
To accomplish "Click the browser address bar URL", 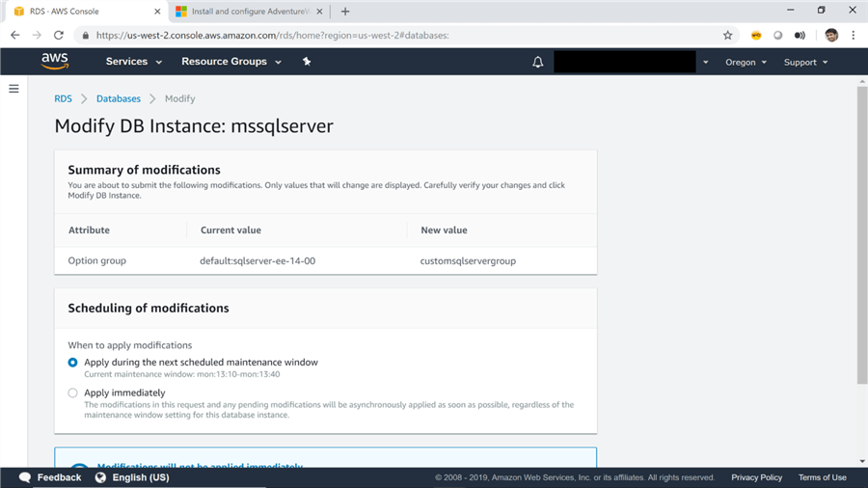I will coord(272,36).
